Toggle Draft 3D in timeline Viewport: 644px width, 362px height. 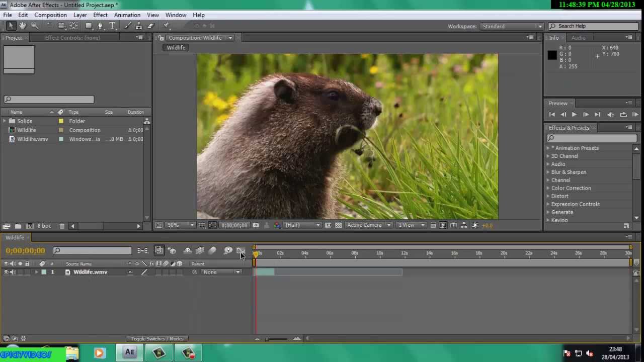pyautogui.click(x=172, y=250)
